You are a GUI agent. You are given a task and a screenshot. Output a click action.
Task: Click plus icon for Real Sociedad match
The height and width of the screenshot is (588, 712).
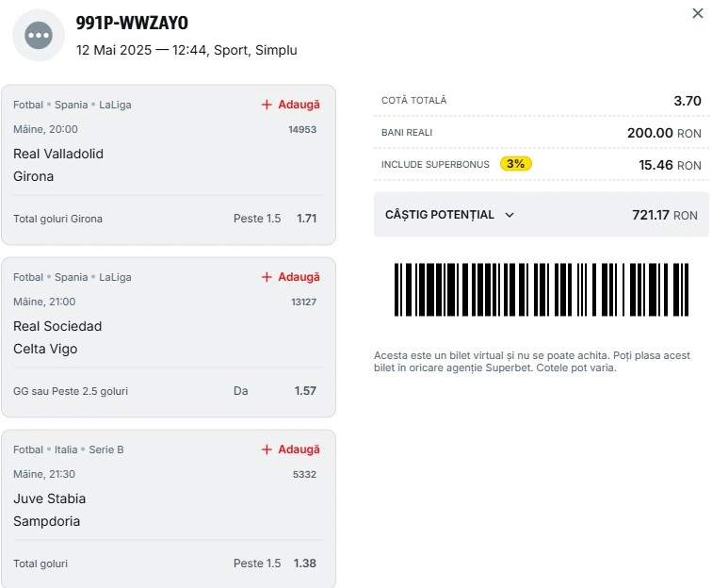point(267,277)
